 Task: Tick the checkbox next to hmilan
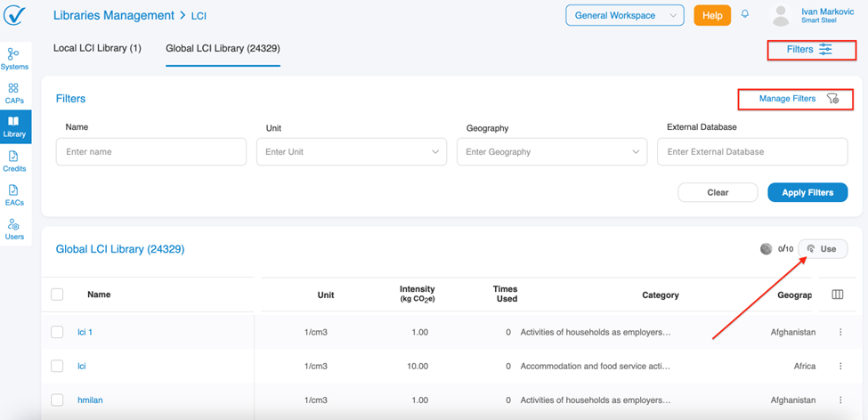coord(57,400)
